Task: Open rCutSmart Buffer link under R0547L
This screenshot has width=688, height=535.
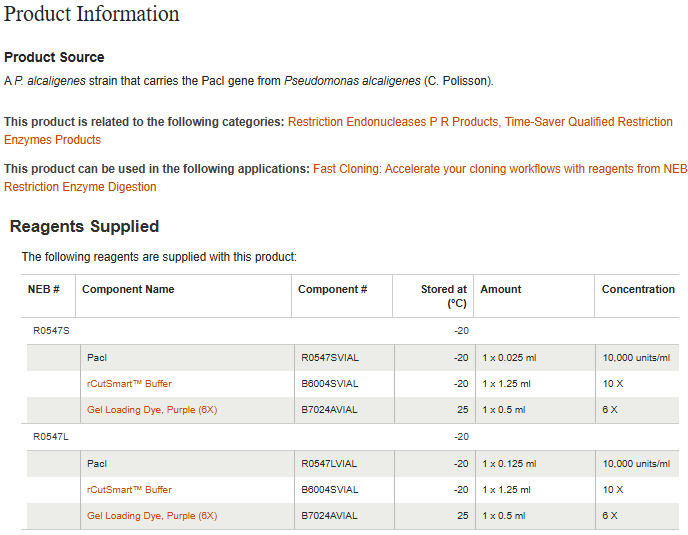Action: coord(129,489)
